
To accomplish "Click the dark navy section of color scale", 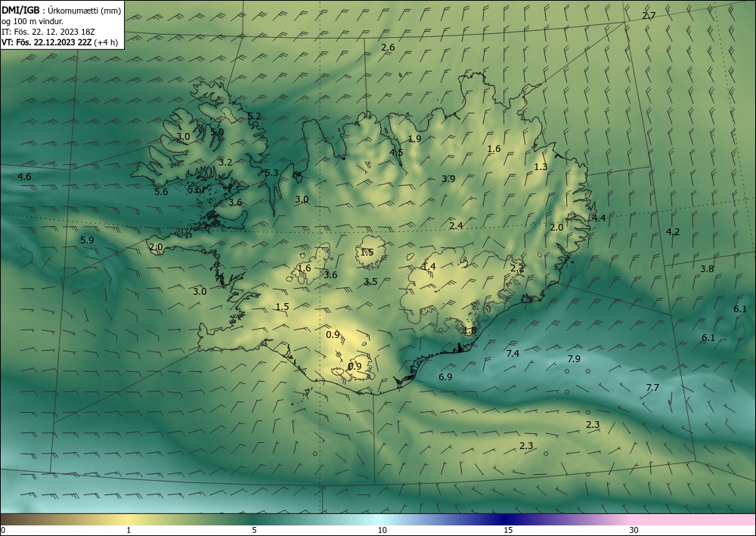I will 503,519.
